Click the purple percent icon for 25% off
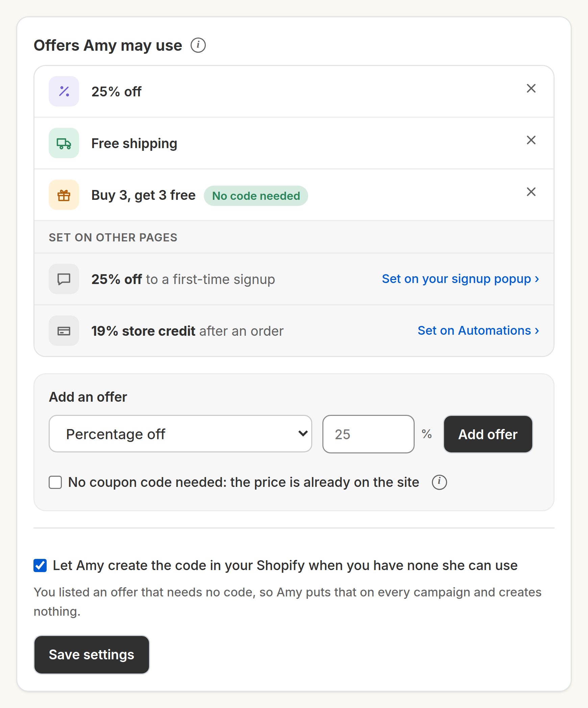This screenshot has height=708, width=588. click(64, 91)
